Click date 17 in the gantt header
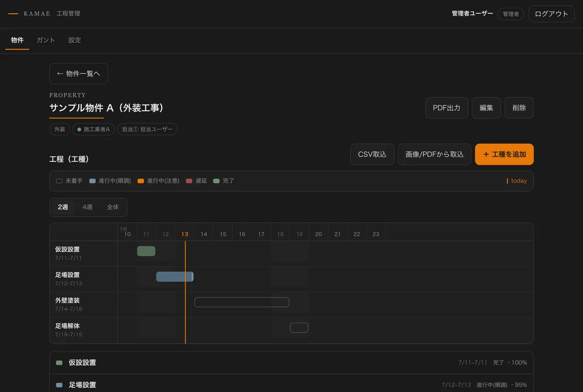Screen dimensions: 583x392 point(261,234)
